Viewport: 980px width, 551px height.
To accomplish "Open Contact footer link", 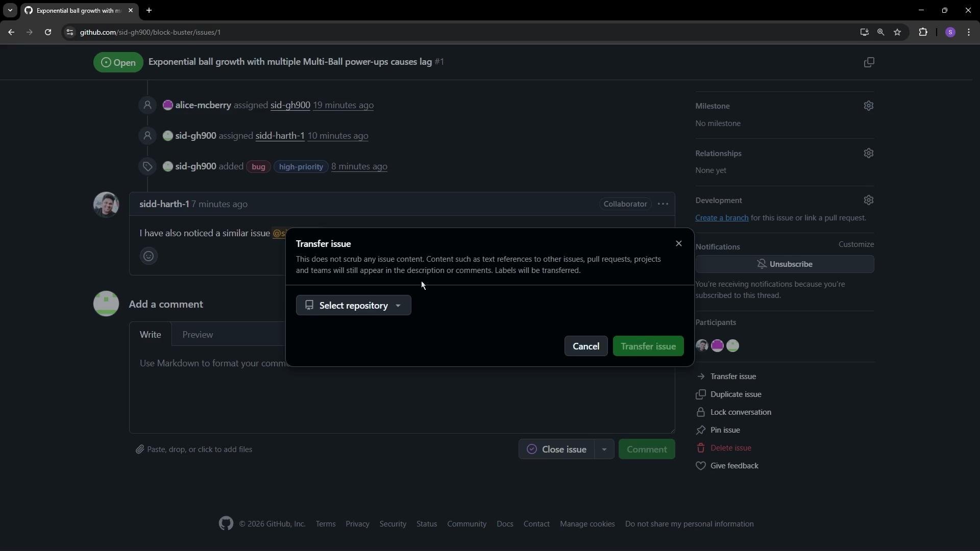I will [x=536, y=524].
